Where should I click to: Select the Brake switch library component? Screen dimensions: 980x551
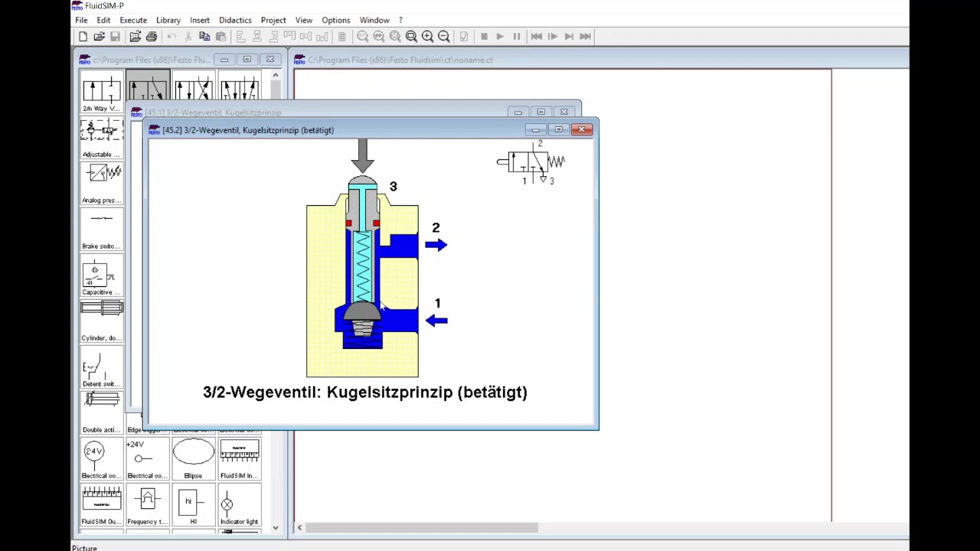pos(102,229)
